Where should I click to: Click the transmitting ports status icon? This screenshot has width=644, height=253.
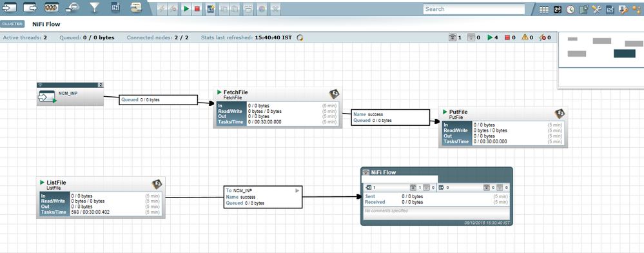(453, 37)
